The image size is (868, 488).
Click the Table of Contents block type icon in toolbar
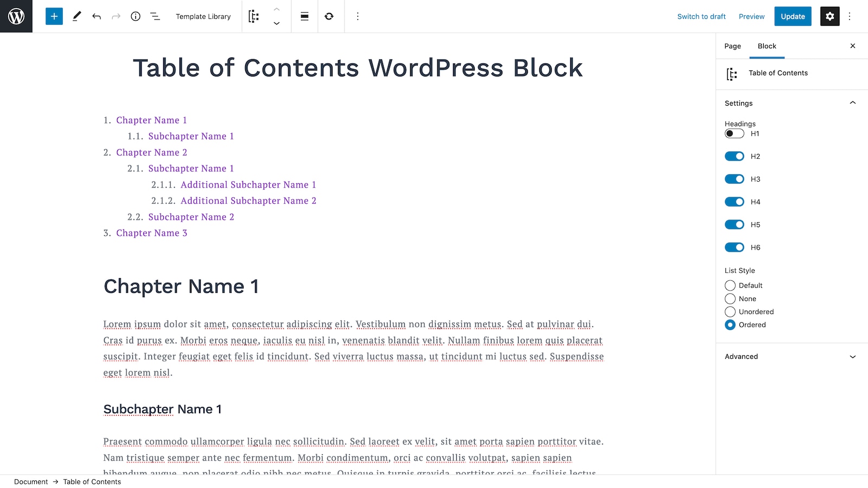pyautogui.click(x=254, y=16)
